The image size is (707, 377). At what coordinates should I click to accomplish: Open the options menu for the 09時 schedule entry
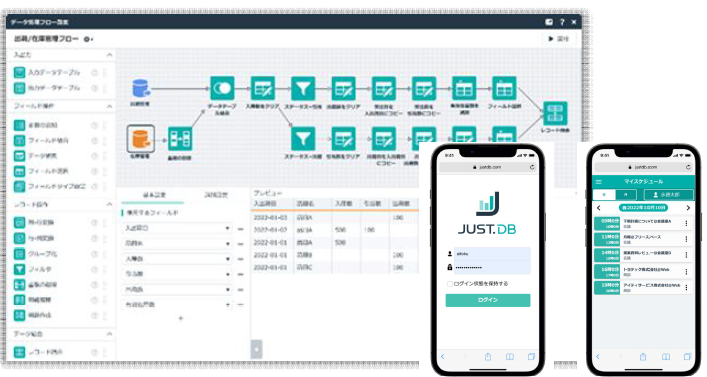(686, 223)
